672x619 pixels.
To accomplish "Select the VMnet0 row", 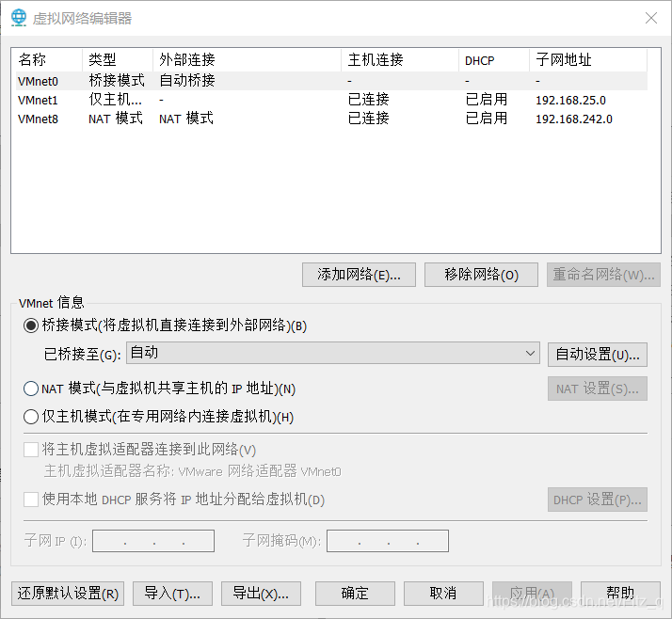I will pyautogui.click(x=331, y=81).
